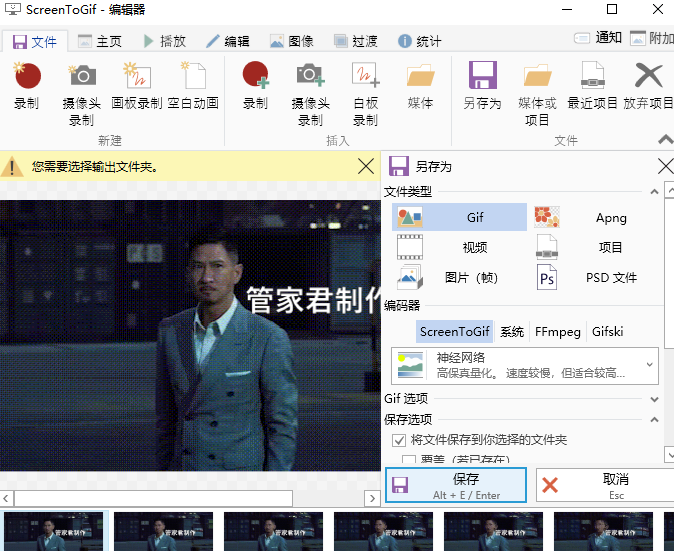Switch to the 统计 tab
This screenshot has width=674, height=551.
pyautogui.click(x=420, y=41)
